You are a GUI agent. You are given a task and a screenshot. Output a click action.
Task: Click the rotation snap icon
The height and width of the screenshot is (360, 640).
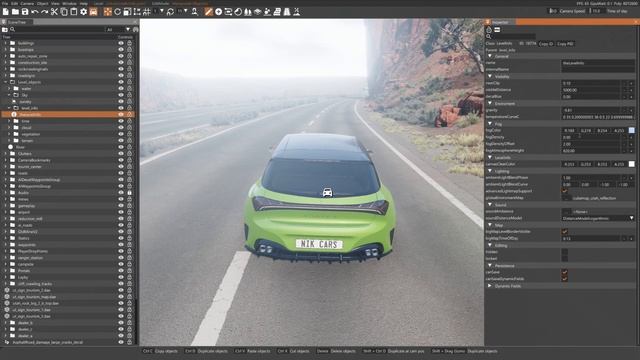171,12
